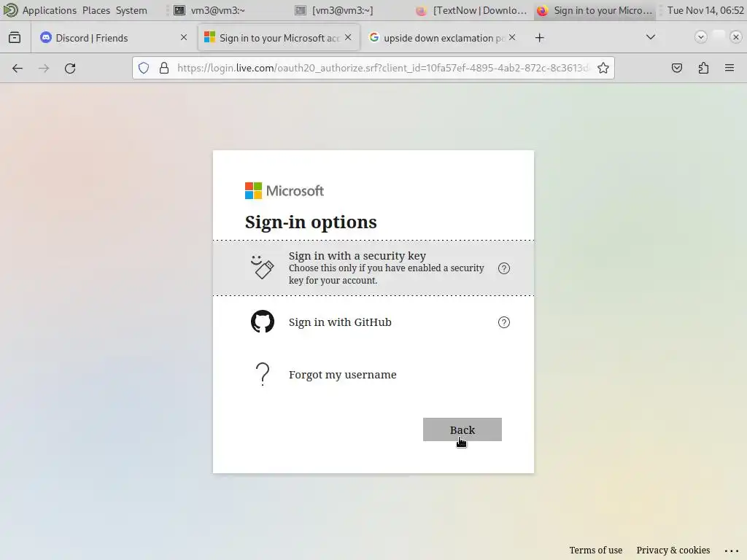Select the Sign in to your Microsoft account tab

coord(279,38)
